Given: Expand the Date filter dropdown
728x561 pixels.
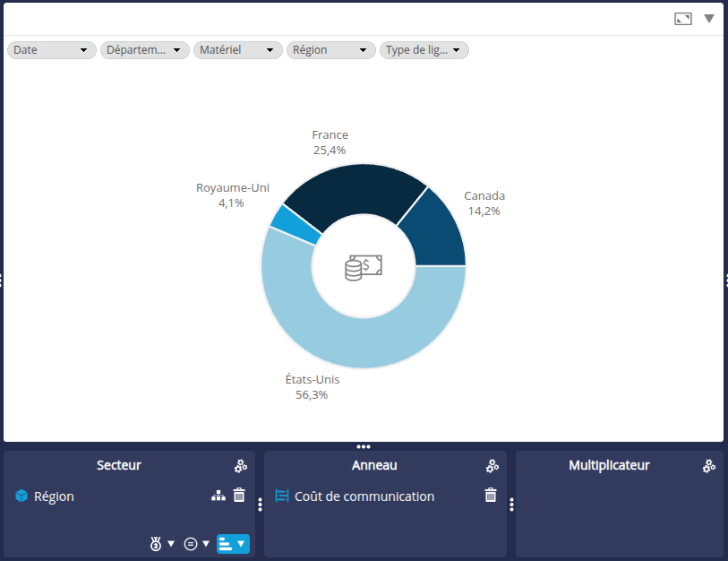Looking at the screenshot, I should click(x=51, y=50).
